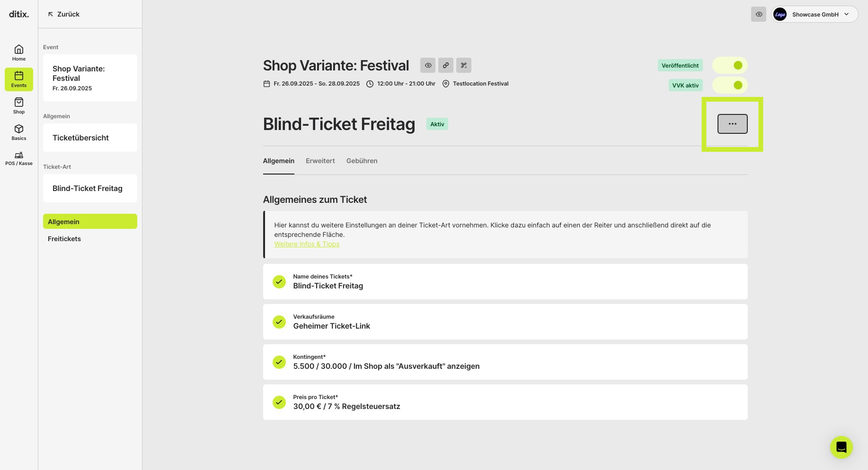
Task: Click the eye preview icon beside event title
Action: (x=428, y=65)
